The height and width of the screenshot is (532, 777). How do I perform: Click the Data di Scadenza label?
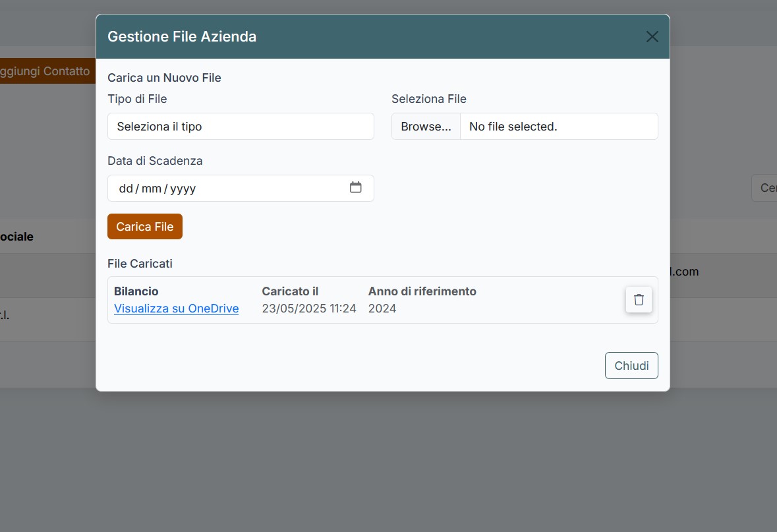[x=155, y=161]
